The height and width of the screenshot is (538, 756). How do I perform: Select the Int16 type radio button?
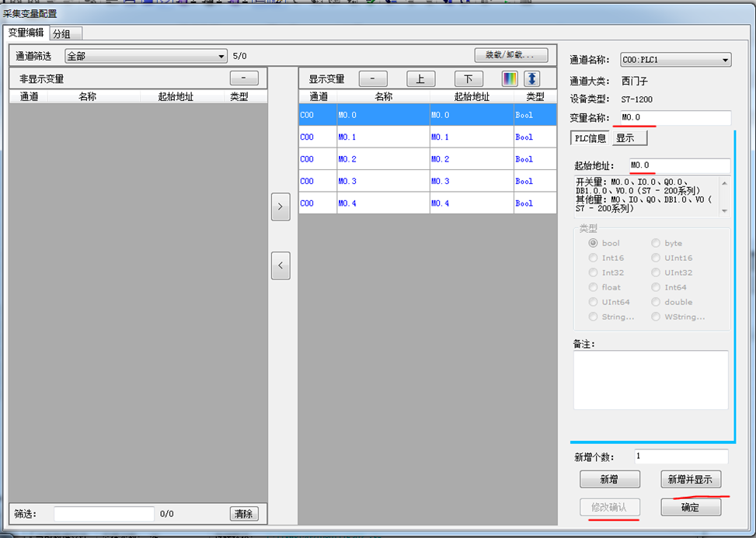594,258
